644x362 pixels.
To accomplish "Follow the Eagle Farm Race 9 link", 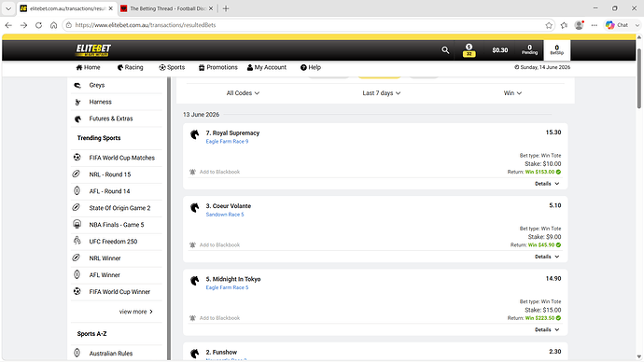I will pyautogui.click(x=227, y=141).
